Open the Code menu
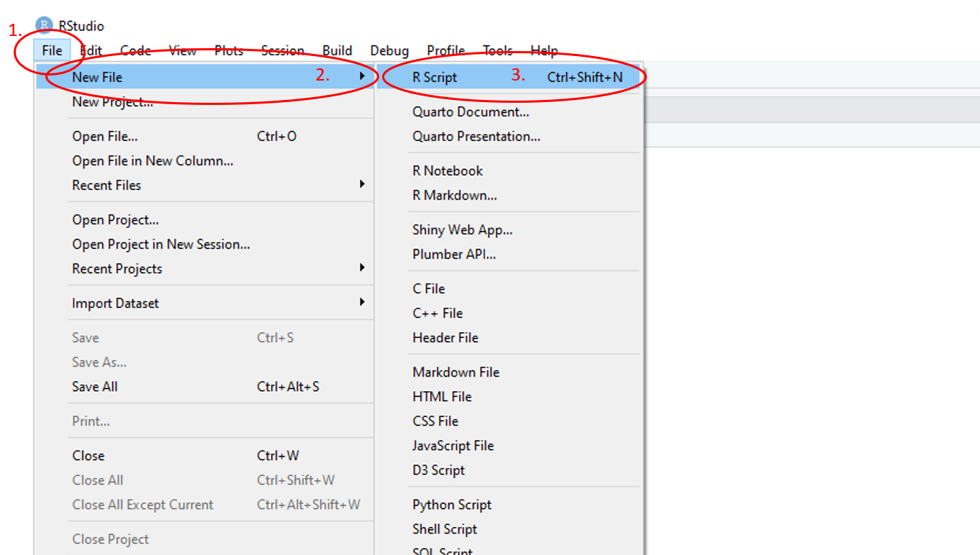This screenshot has height=555, width=980. pos(135,50)
